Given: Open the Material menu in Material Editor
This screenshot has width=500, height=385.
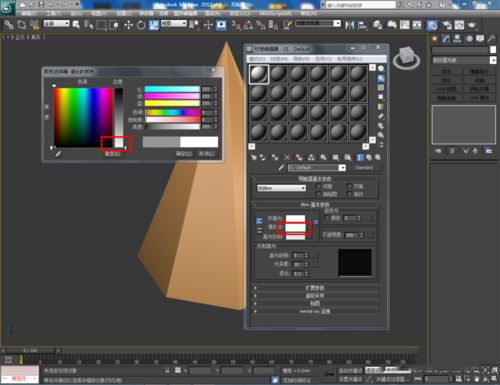Looking at the screenshot, I should [x=279, y=59].
